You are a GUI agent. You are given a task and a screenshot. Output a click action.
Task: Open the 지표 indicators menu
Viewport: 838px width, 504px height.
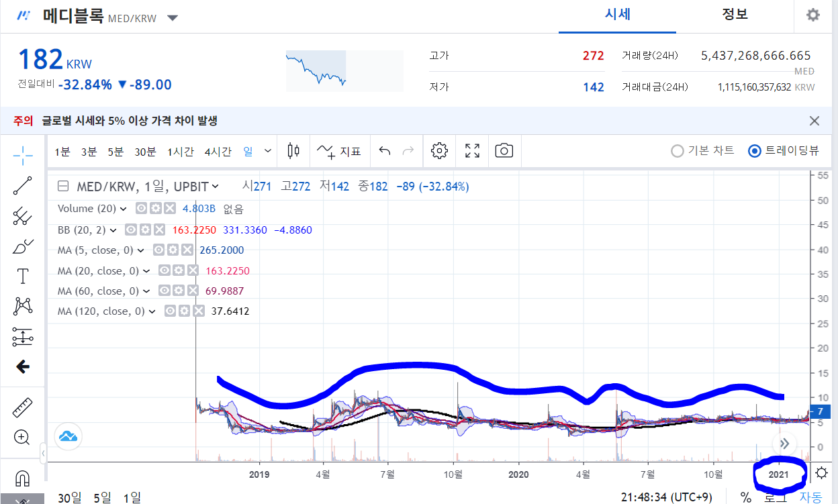pyautogui.click(x=340, y=151)
